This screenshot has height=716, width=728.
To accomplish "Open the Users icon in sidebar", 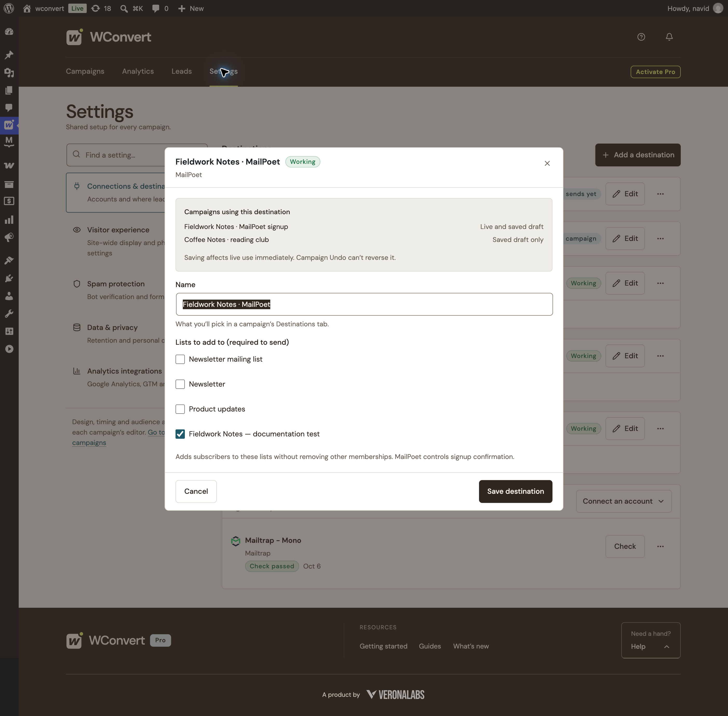I will coord(9,296).
